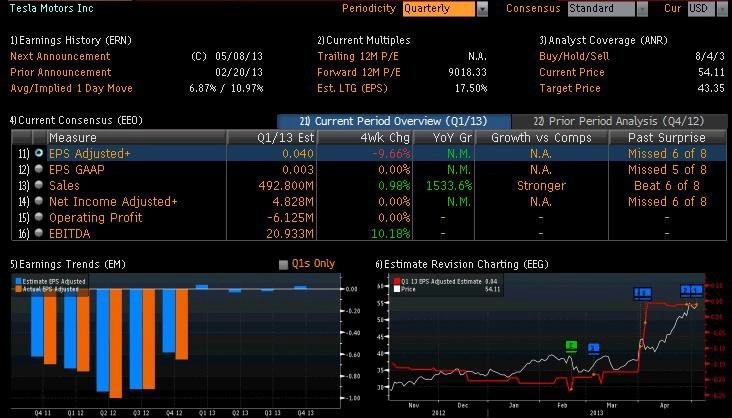Screen dimensions: 732x418
Task: Select the EBITDA radio button
Action: [39, 233]
